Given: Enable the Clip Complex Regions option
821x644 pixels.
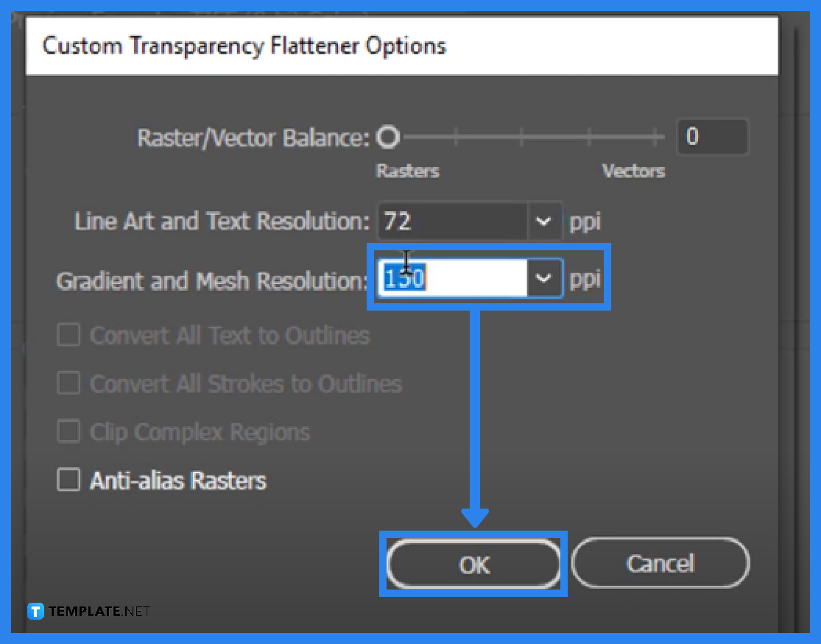Looking at the screenshot, I should tap(68, 432).
